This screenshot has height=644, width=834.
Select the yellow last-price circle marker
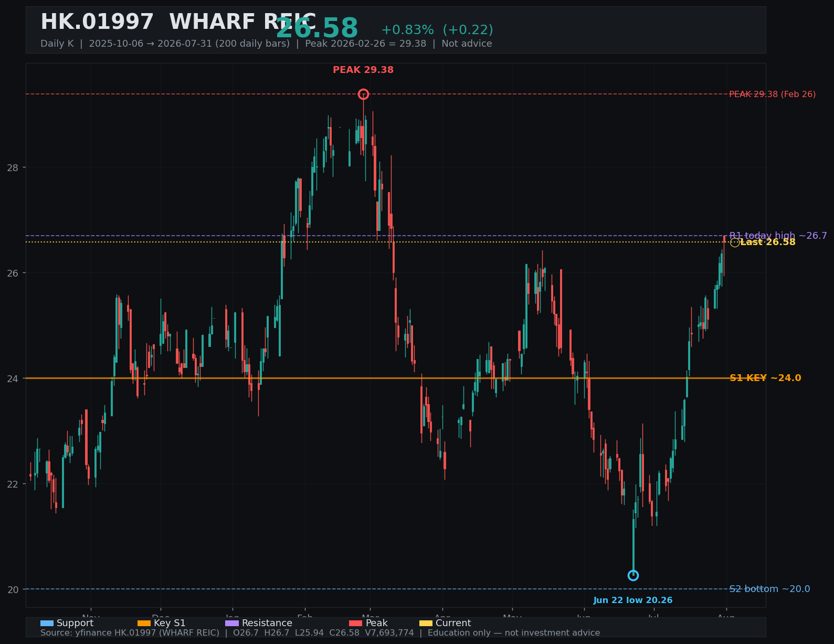click(735, 242)
